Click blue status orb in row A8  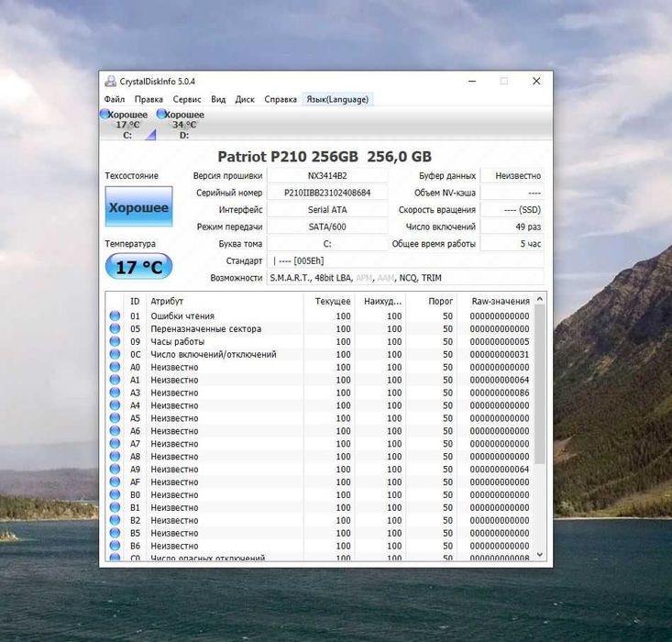(x=115, y=457)
